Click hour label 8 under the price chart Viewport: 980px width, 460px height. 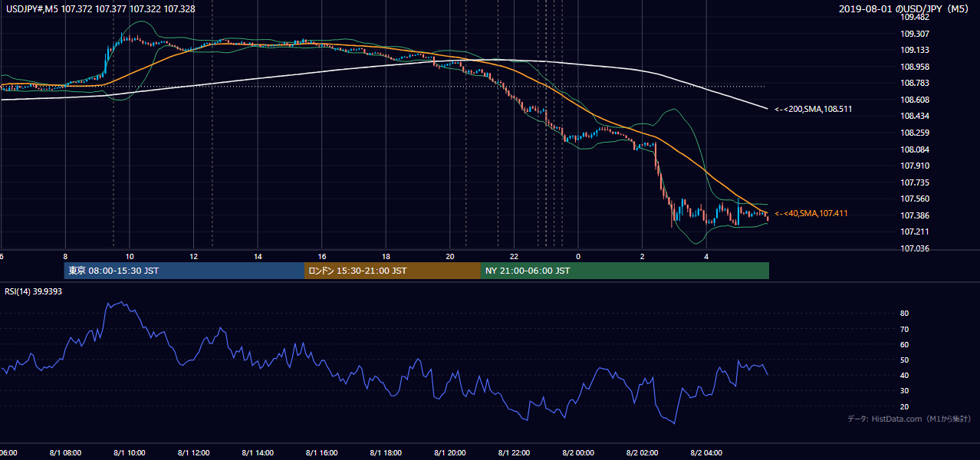[x=65, y=256]
